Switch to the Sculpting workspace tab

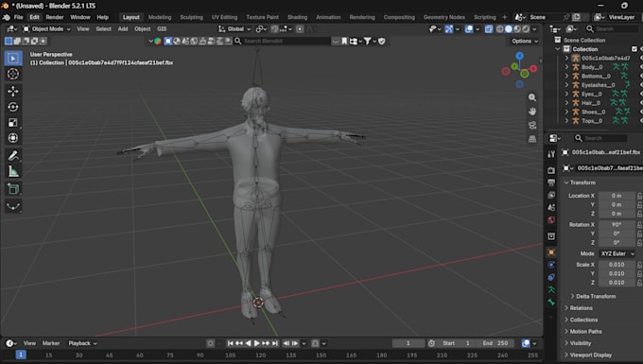[x=192, y=17]
